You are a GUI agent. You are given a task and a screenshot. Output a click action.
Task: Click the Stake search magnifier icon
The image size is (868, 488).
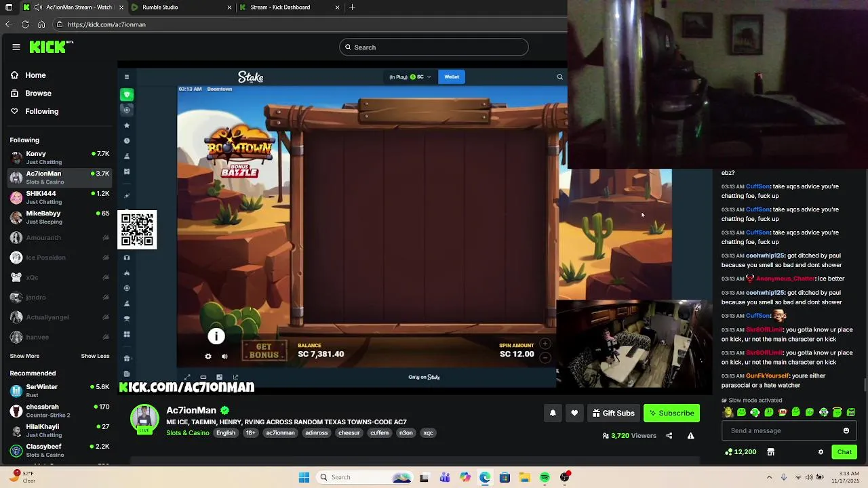click(x=560, y=77)
